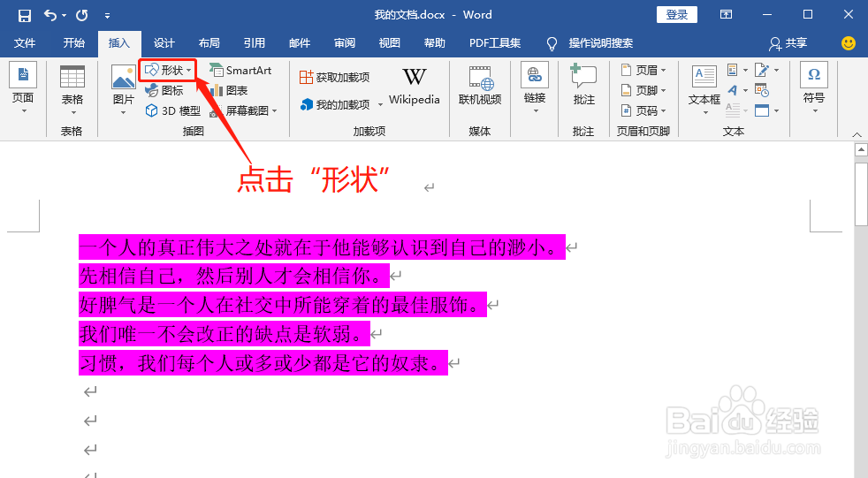Insert a 3D 模型
Viewport: 868px width, 478px height.
(x=172, y=110)
